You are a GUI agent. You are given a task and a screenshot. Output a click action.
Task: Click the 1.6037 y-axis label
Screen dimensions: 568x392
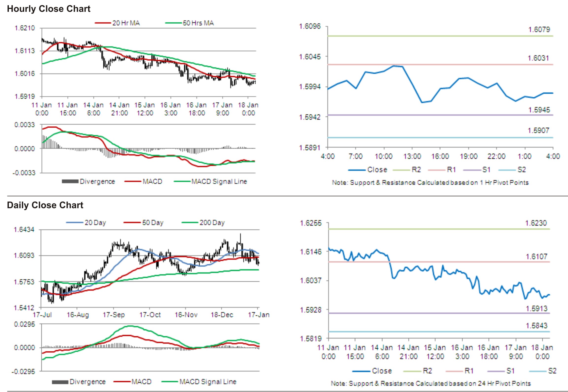point(310,281)
